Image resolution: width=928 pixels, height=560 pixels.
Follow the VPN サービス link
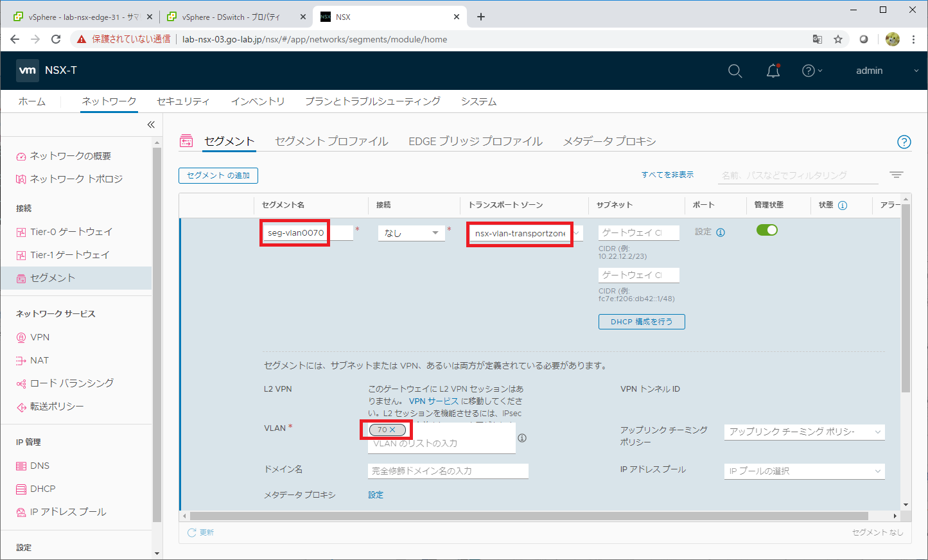(433, 401)
